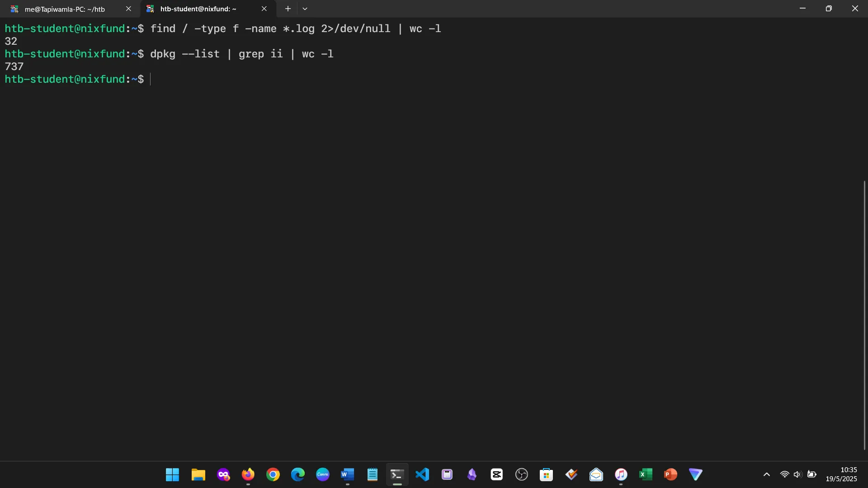Switch to me@Tapiwamla-PC ~/htb tab
This screenshot has height=488, width=868.
65,9
